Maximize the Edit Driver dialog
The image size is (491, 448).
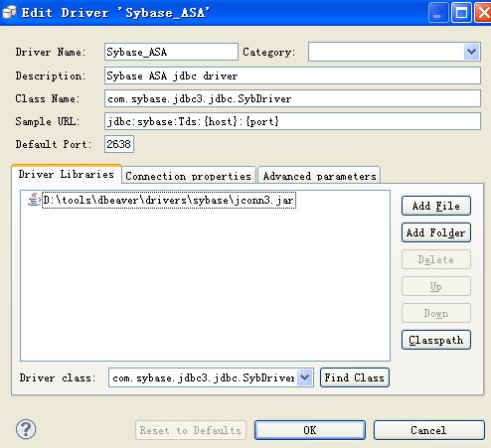(x=461, y=13)
